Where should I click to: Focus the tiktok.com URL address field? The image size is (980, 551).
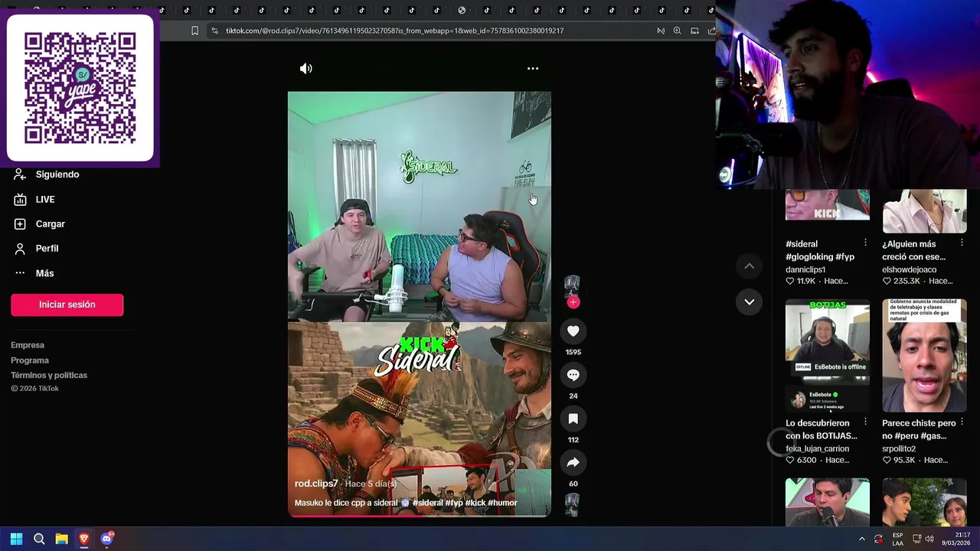click(x=394, y=31)
